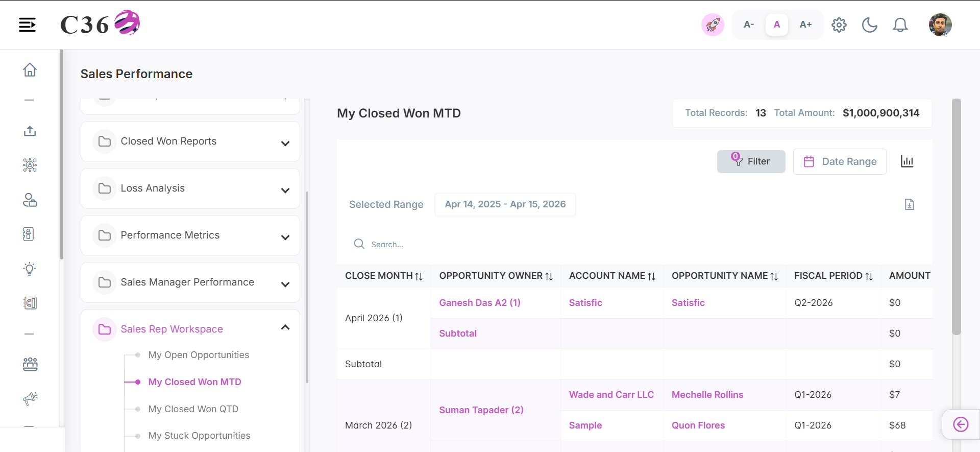Open Wade and Carr LLC account
The width and height of the screenshot is (980, 452).
click(611, 395)
